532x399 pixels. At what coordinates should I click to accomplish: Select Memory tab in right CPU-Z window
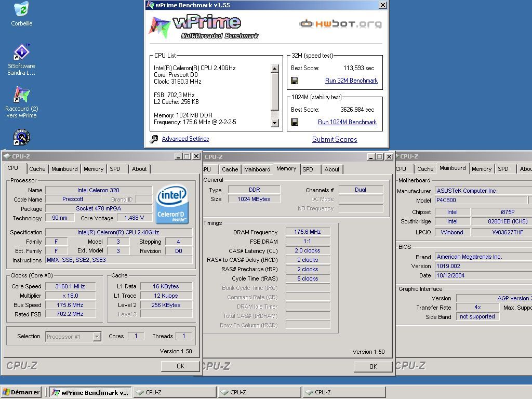[482, 169]
